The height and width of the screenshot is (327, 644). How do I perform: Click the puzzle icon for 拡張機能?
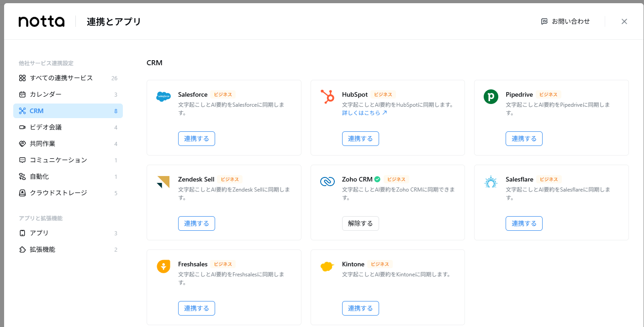pyautogui.click(x=22, y=249)
